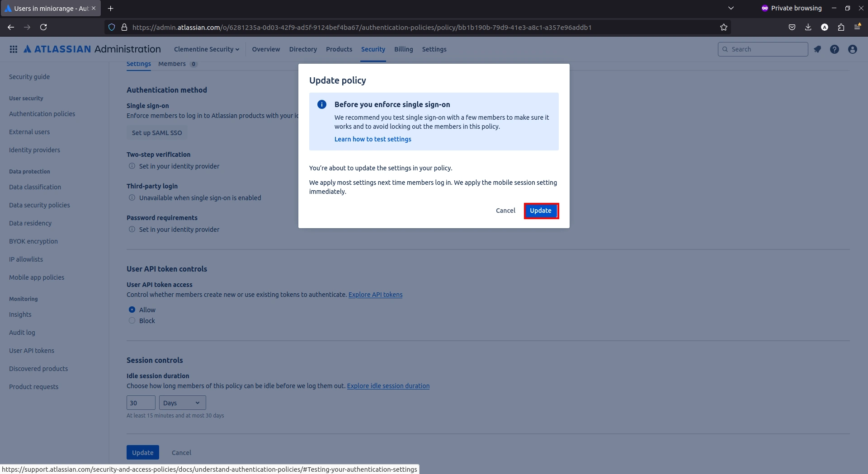
Task: Open the Directory tab
Action: (302, 49)
